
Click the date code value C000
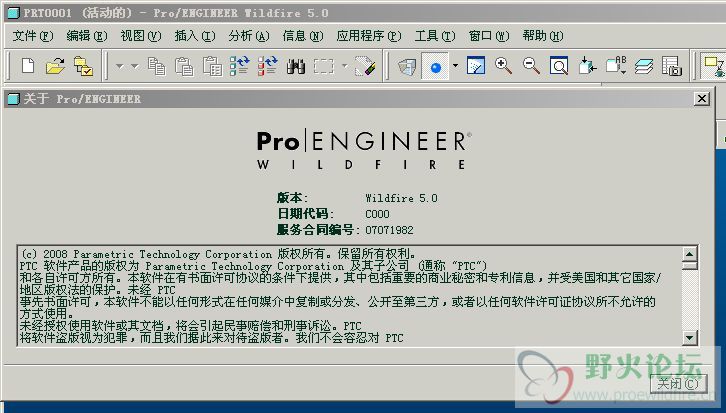point(377,214)
